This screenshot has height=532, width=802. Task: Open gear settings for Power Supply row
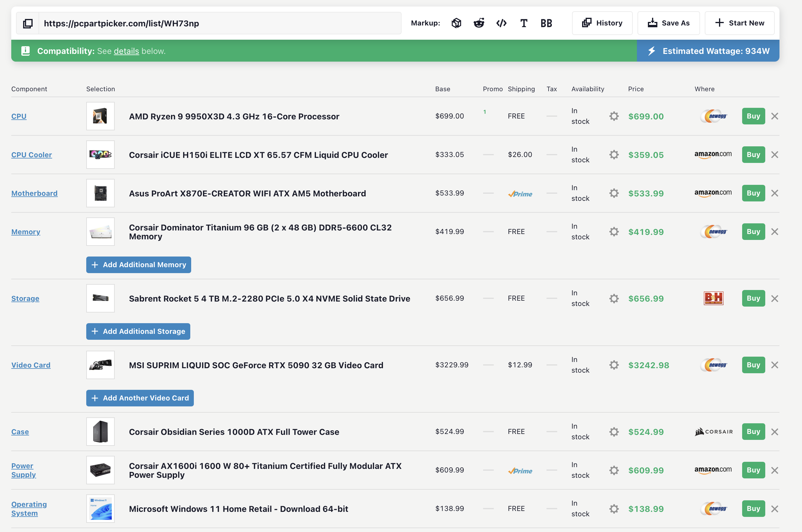pos(614,470)
